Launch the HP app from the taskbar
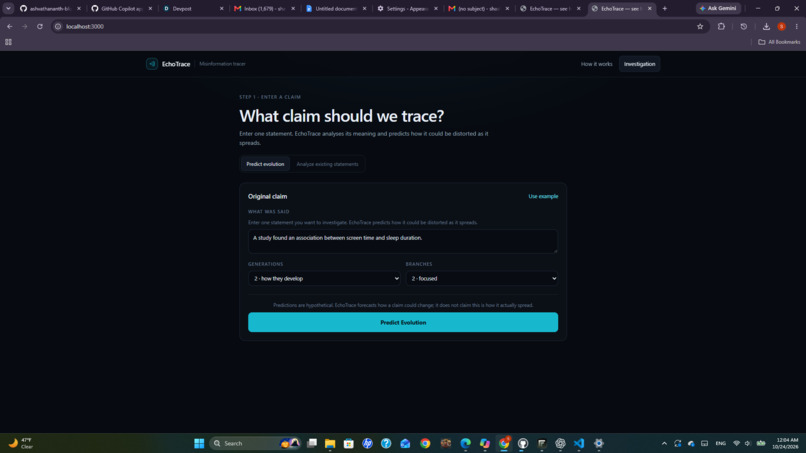 [x=367, y=443]
